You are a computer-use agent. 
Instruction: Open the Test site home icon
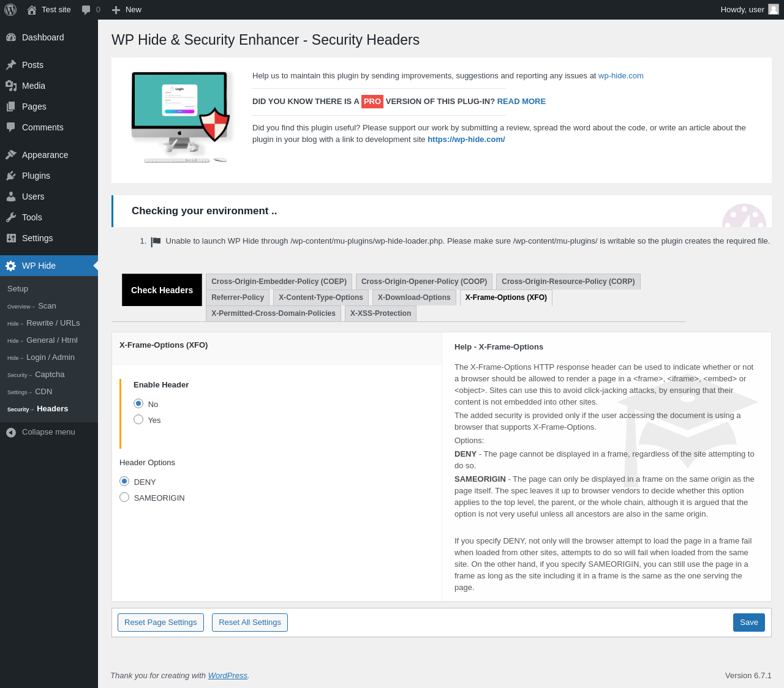(x=32, y=10)
